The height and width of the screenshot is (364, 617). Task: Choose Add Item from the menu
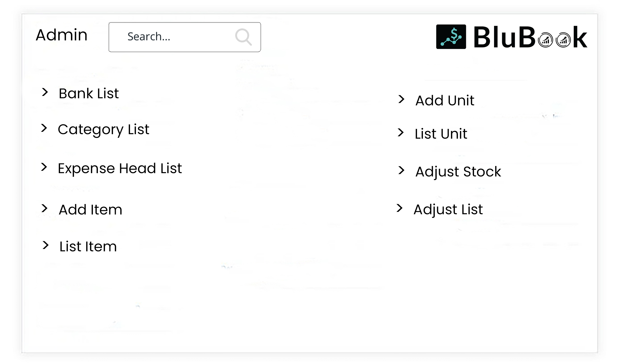coord(90,210)
